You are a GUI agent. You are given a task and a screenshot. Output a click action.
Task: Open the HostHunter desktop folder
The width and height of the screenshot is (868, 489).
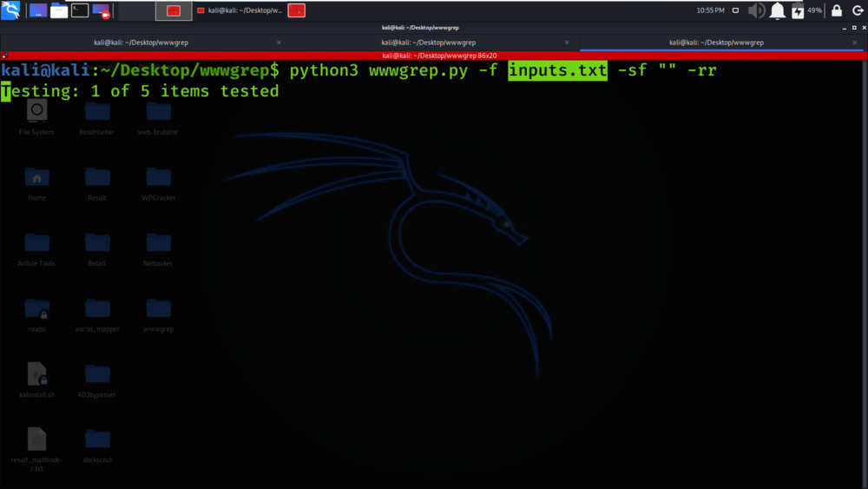97,117
